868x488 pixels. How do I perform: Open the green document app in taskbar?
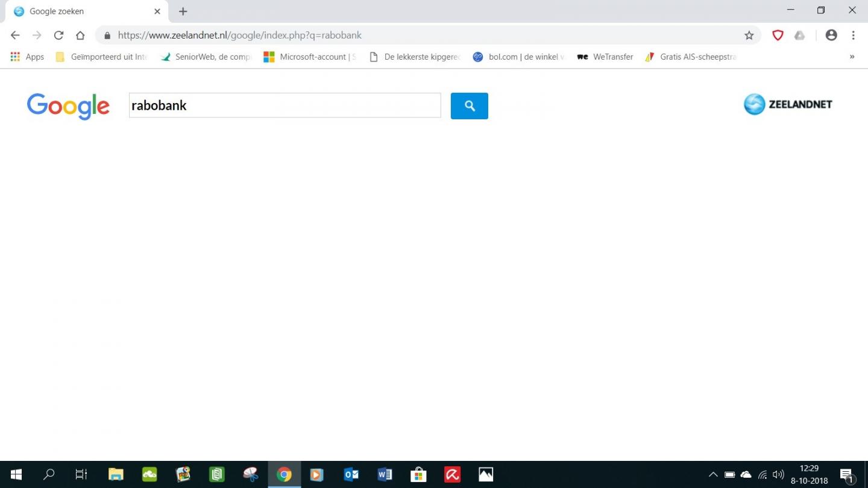[216, 475]
